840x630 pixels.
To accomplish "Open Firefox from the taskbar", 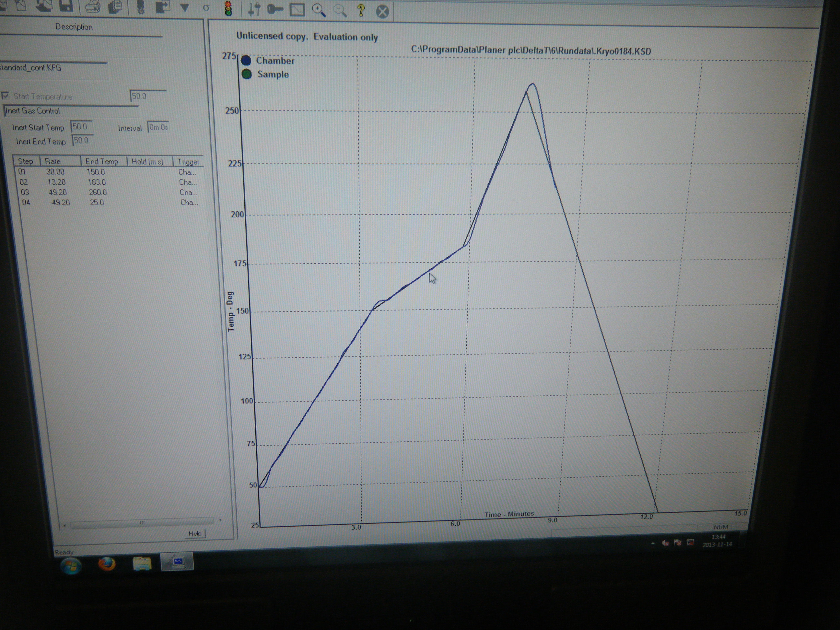I will click(107, 564).
